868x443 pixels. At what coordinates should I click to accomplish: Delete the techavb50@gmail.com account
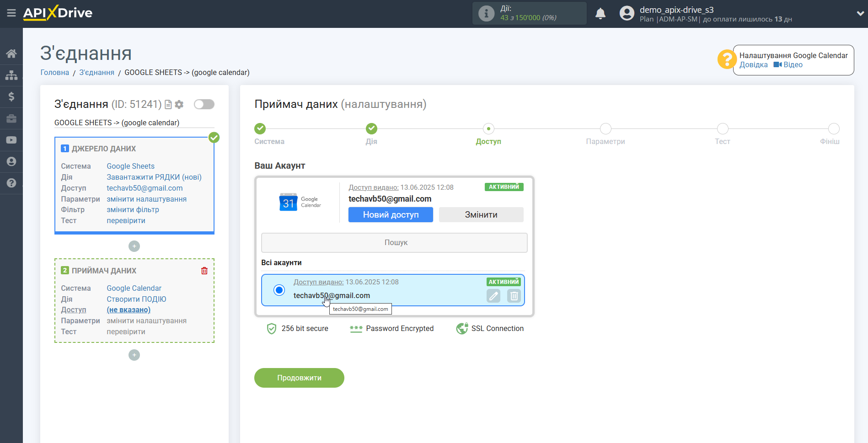[514, 296]
